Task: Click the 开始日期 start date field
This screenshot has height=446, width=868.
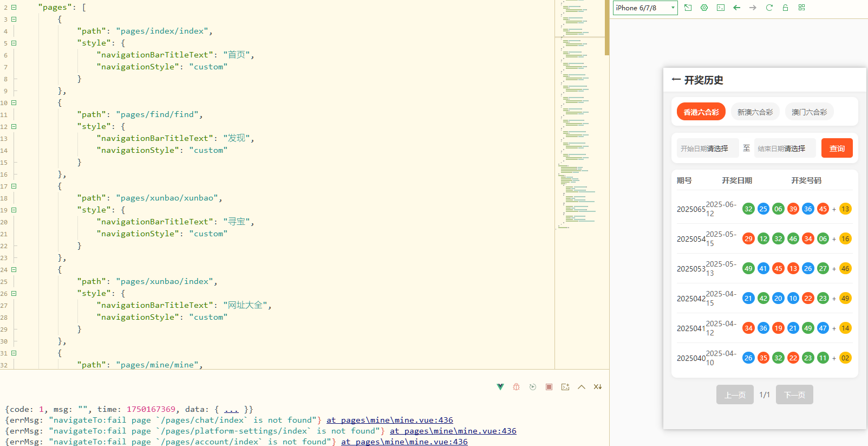Action: coord(707,148)
